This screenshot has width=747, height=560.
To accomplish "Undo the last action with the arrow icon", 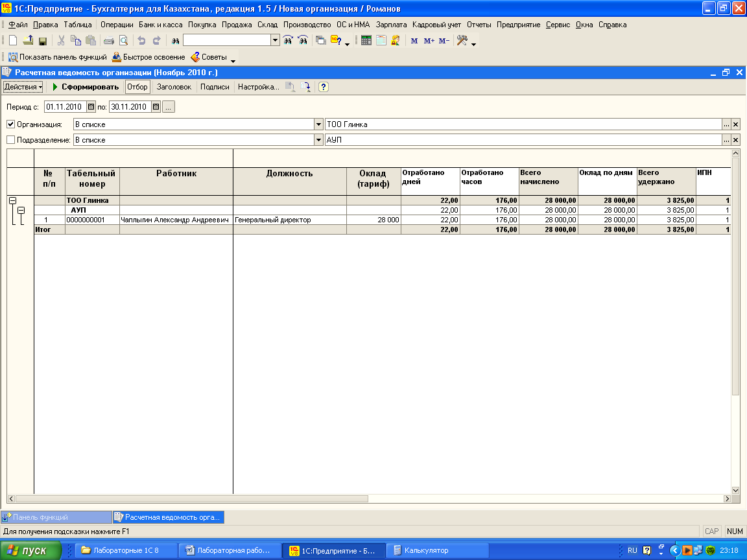I will 141,40.
